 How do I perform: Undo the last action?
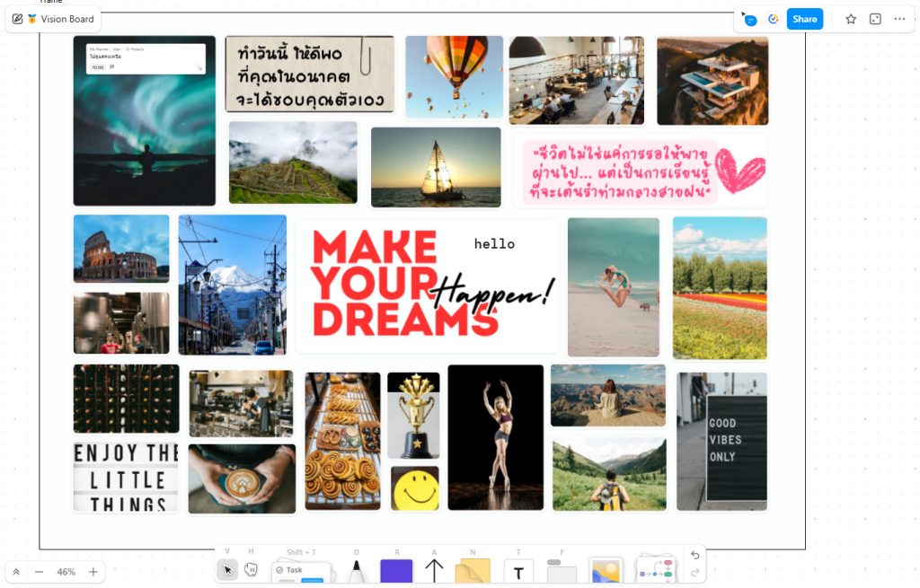(x=694, y=555)
